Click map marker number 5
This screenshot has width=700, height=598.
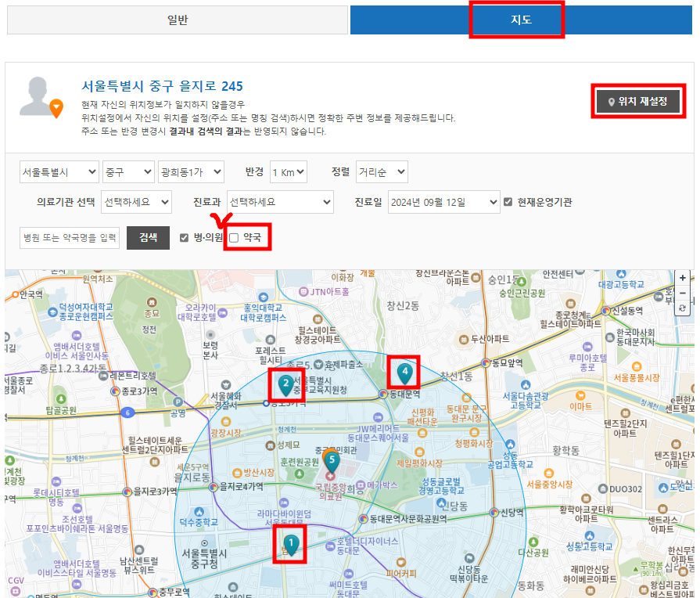(x=332, y=461)
